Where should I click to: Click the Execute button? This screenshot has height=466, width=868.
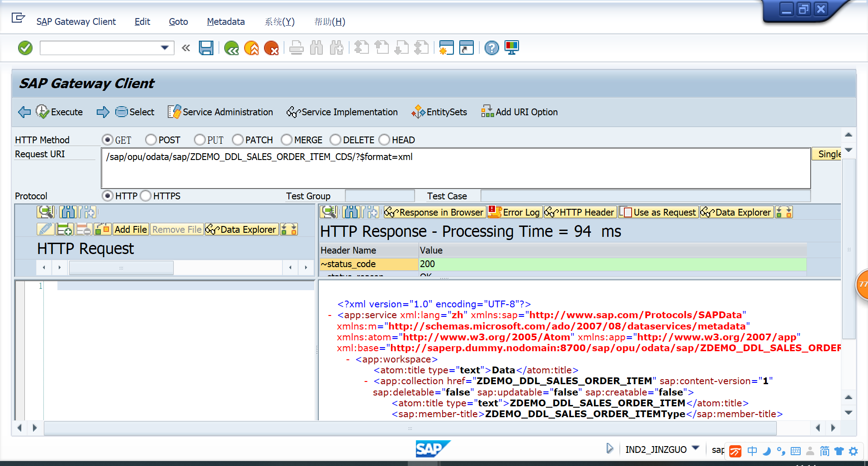60,112
